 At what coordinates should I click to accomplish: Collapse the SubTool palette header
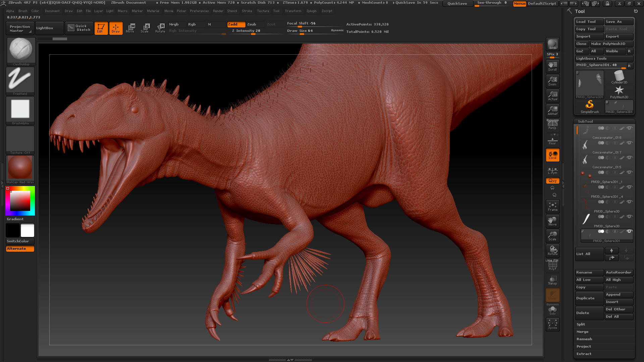click(585, 121)
